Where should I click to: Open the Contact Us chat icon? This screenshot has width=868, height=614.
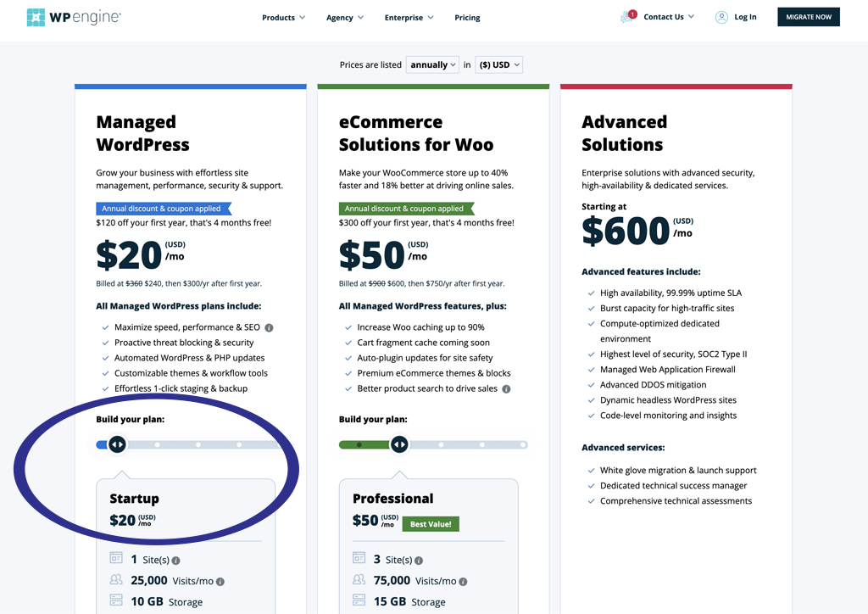click(628, 16)
